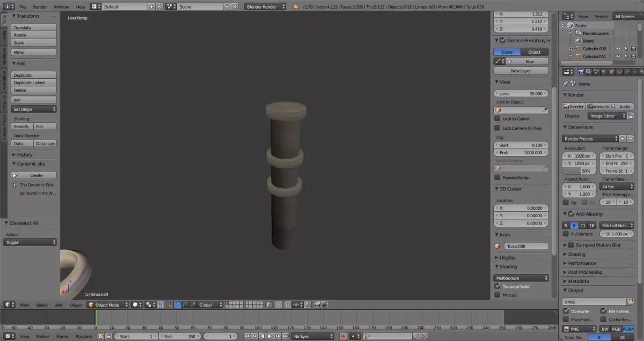
Task: Open the Image Editor display dropdown
Action: point(607,116)
